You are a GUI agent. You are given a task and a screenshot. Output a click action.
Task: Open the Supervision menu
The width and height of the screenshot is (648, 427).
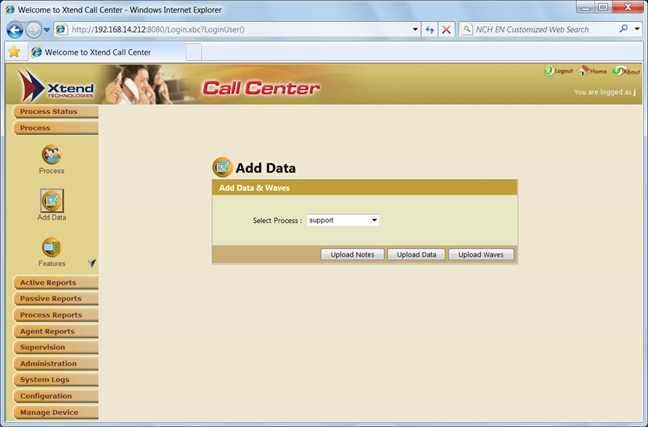(55, 347)
